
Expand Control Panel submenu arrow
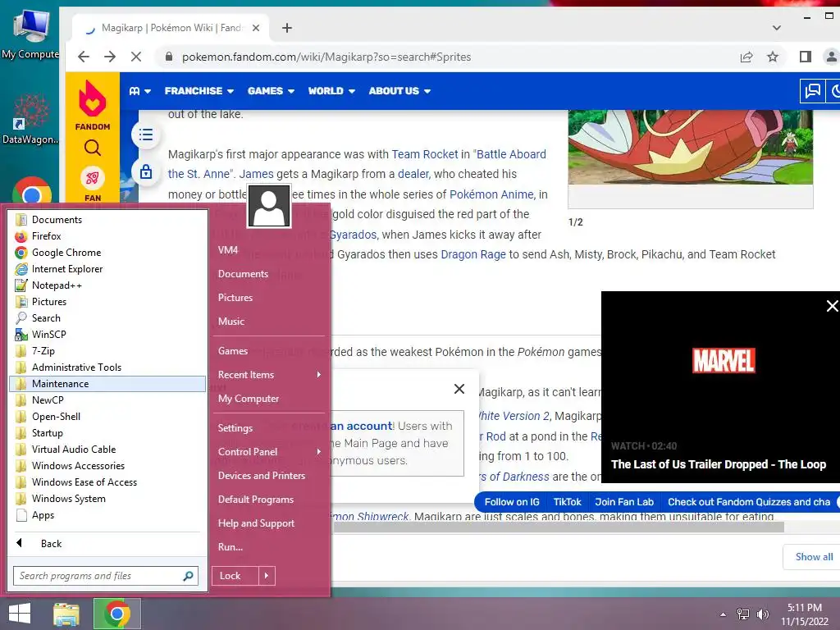319,452
